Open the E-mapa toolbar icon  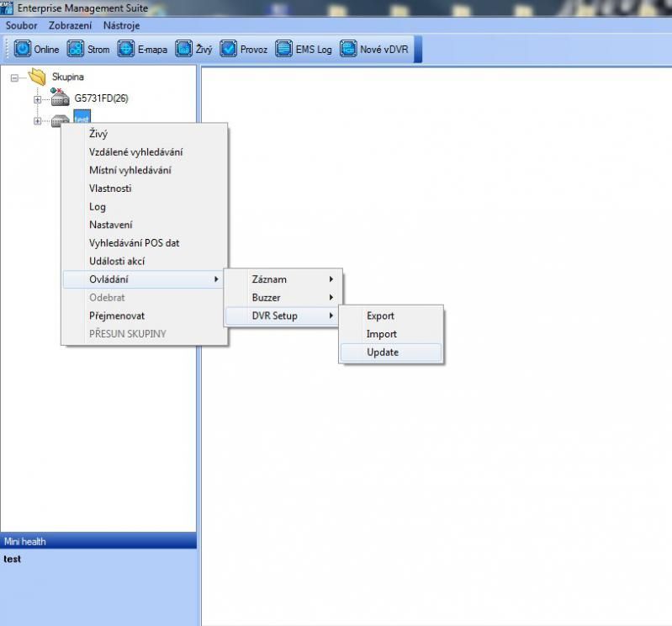126,49
